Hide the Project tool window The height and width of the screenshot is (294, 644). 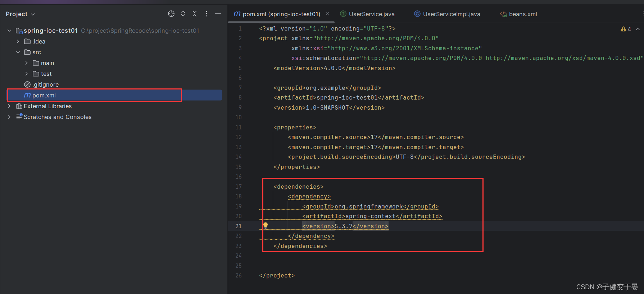tap(218, 14)
